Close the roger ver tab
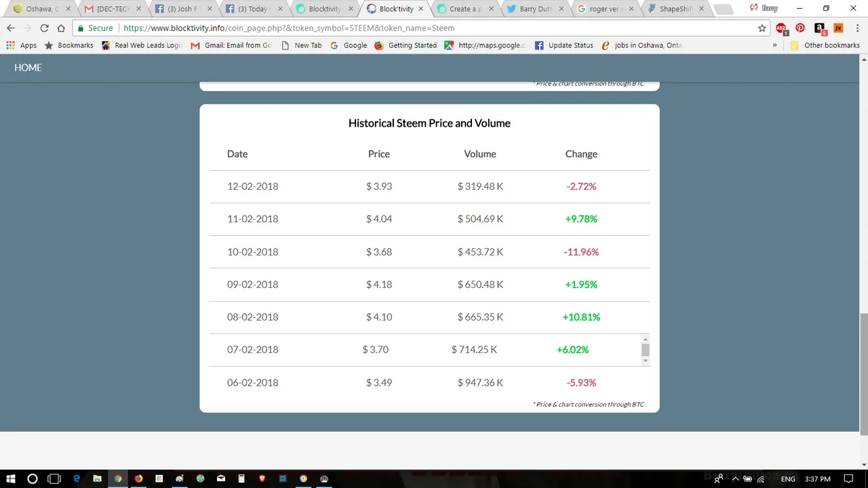The height and width of the screenshot is (488, 868). [631, 9]
